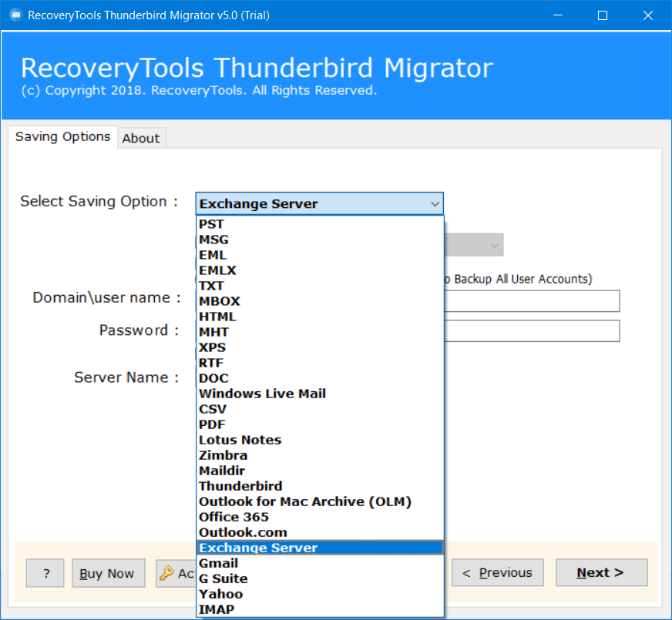The image size is (672, 620).
Task: Click the Buy Now button
Action: pyautogui.click(x=108, y=573)
